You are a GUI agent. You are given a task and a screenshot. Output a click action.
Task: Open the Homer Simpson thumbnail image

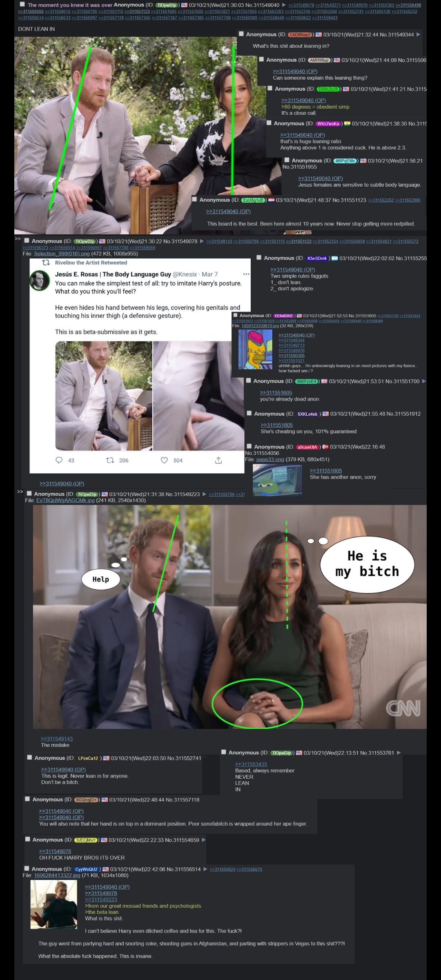tap(255, 349)
